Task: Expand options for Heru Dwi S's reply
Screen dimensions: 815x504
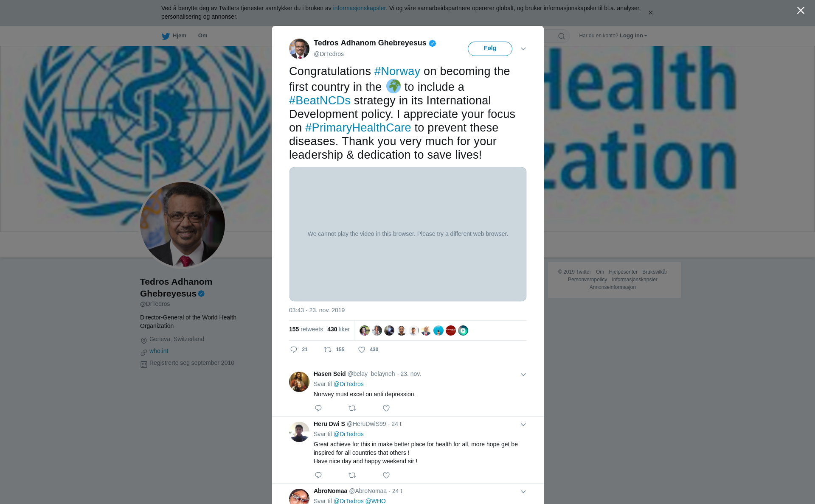Action: pyautogui.click(x=523, y=425)
